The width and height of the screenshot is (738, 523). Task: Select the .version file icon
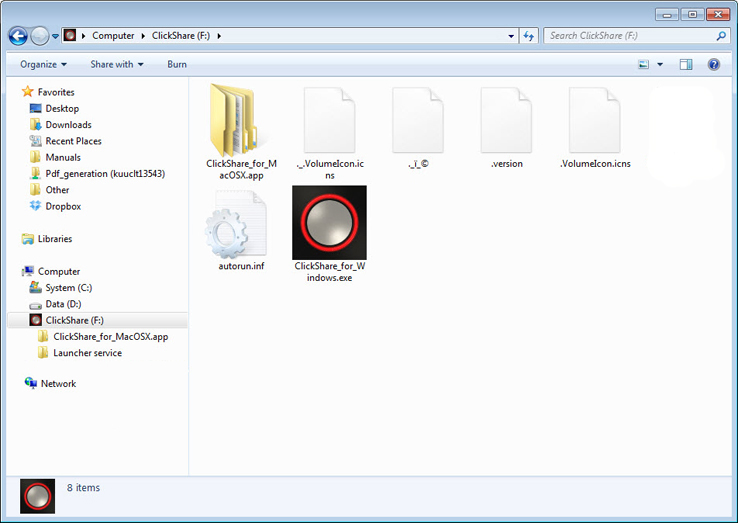pyautogui.click(x=506, y=120)
